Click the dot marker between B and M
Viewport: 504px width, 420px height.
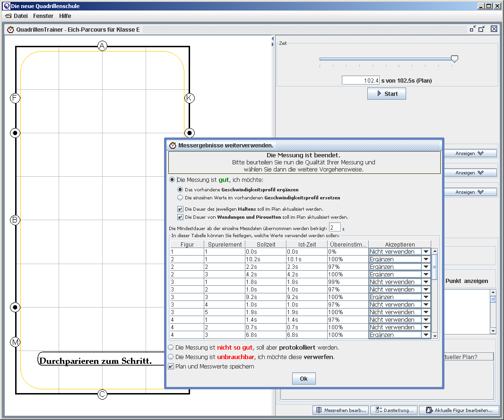coord(15,307)
